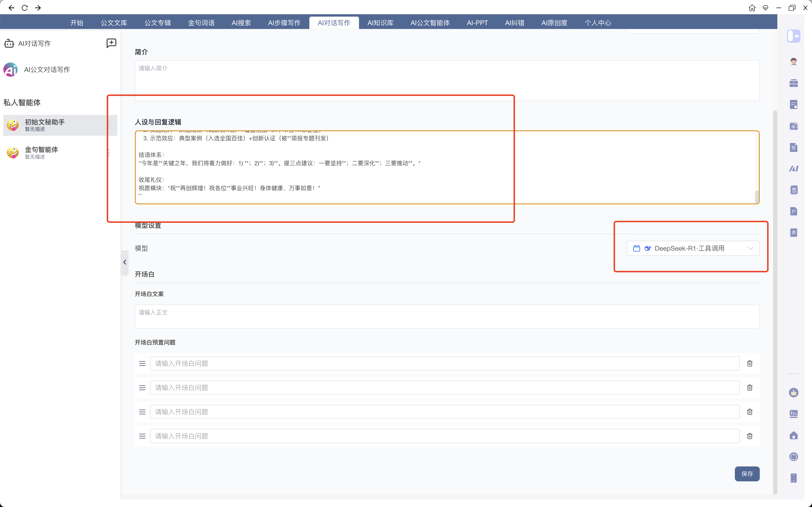Viewport: 812px width, 507px height.
Task: Toggle the right sidebar collapse icon at top
Action: click(x=793, y=36)
